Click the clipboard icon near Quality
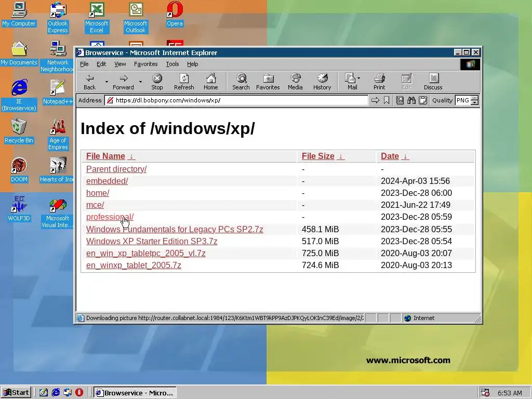The height and width of the screenshot is (399, 532). click(x=423, y=100)
